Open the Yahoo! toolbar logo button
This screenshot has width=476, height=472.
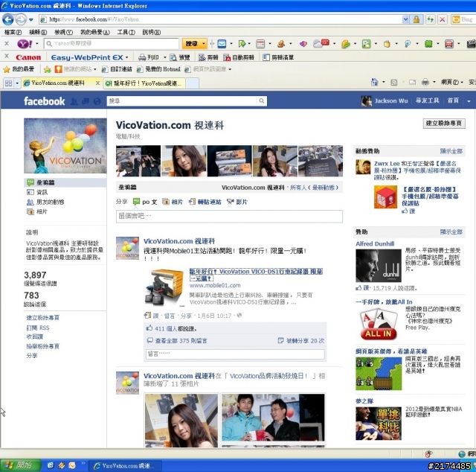click(25, 44)
